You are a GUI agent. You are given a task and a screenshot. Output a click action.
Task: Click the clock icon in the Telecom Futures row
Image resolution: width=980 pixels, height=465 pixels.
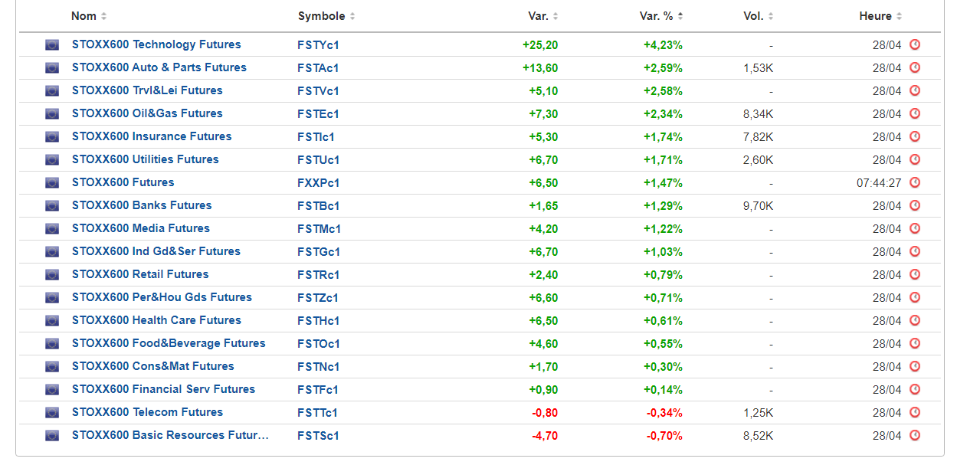[x=914, y=412]
